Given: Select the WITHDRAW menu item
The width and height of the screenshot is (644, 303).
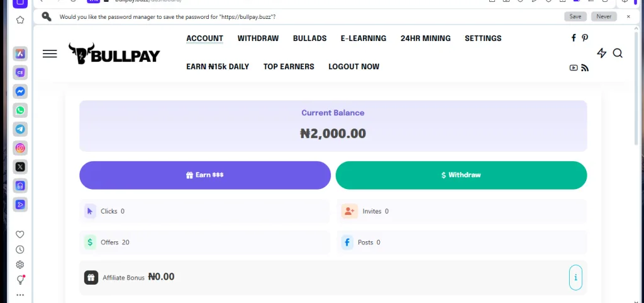Looking at the screenshot, I should point(258,38).
